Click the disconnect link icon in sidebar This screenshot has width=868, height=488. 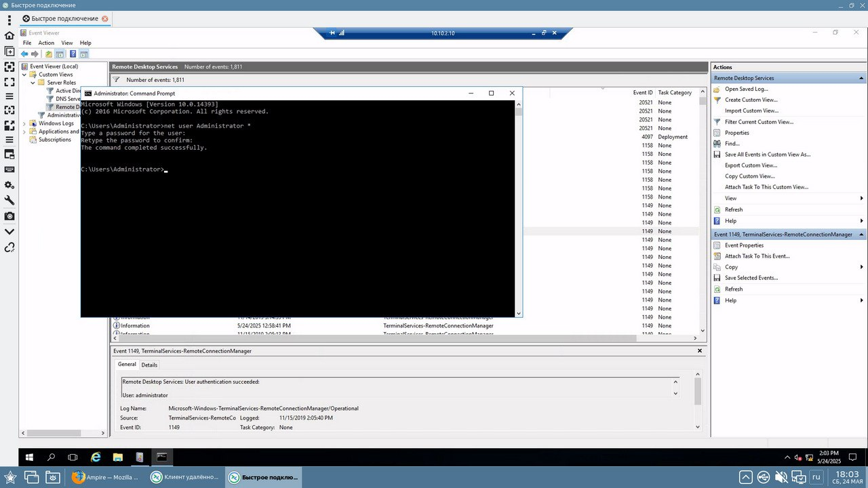coord(9,247)
